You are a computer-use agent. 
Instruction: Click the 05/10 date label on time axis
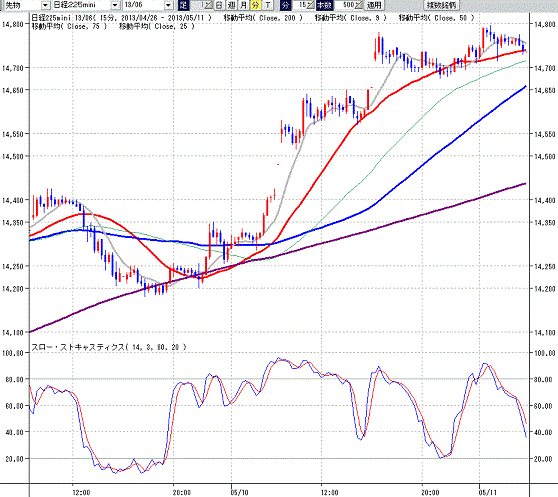239,493
